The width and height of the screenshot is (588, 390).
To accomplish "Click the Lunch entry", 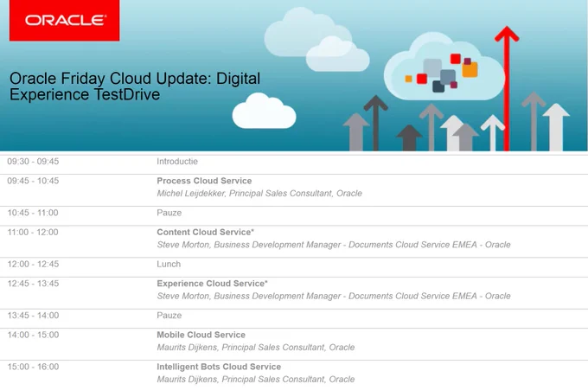I will pyautogui.click(x=169, y=264).
